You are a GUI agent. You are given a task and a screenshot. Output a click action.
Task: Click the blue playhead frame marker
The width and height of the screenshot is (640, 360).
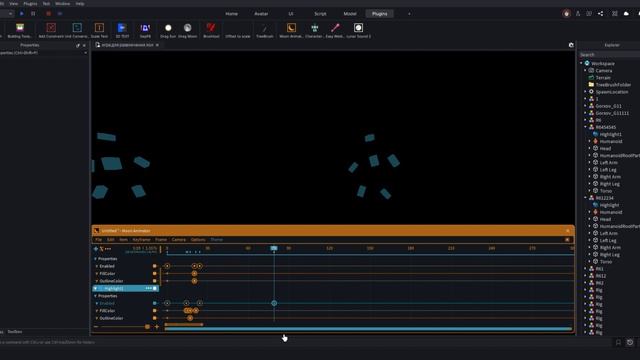tap(274, 248)
